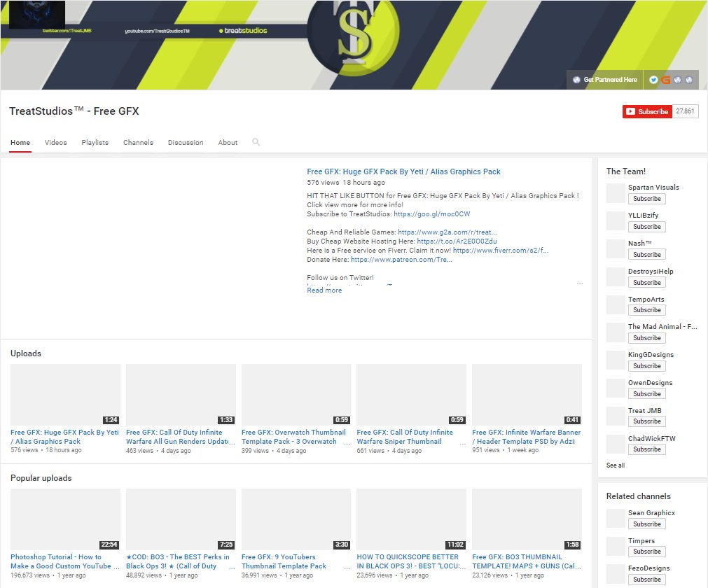Select the Home tab
708x588 pixels.
20,143
